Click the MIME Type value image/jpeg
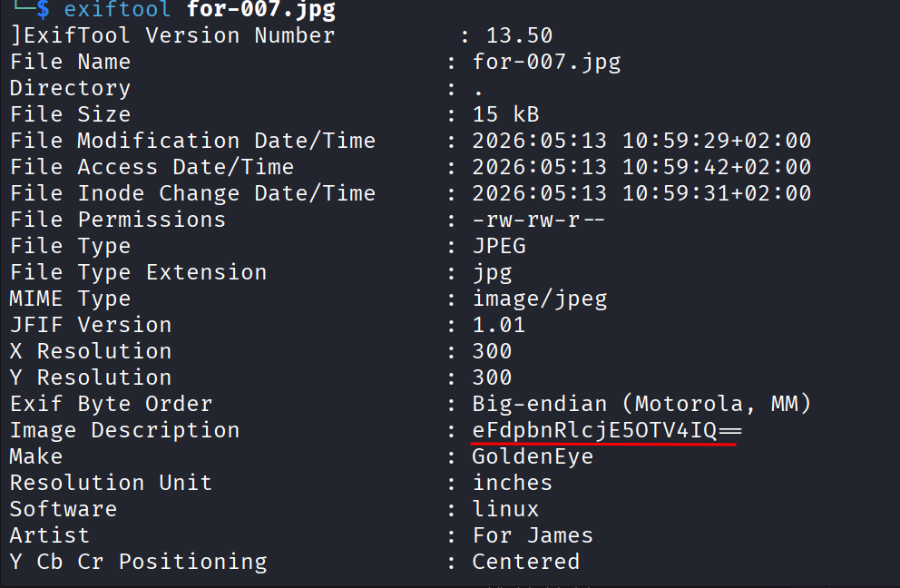Image resolution: width=900 pixels, height=588 pixels. (540, 299)
